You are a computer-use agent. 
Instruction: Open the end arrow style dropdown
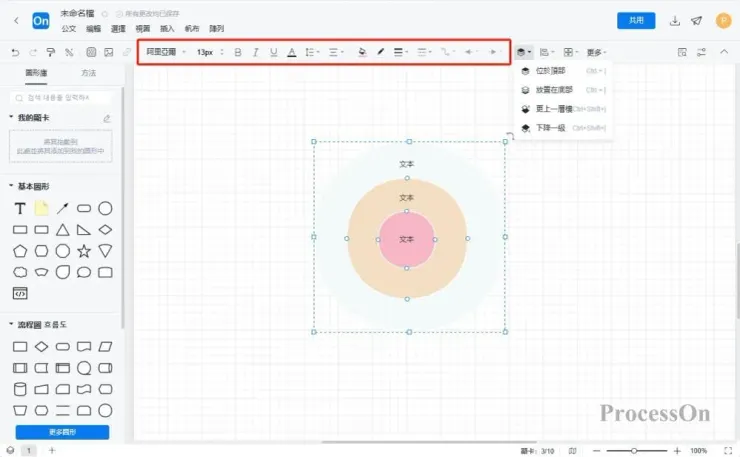[494, 52]
